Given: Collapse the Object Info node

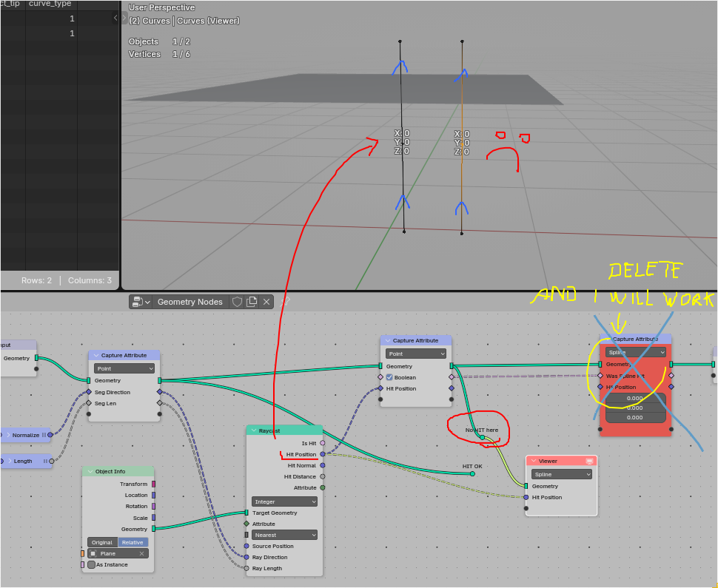Looking at the screenshot, I should [x=90, y=471].
